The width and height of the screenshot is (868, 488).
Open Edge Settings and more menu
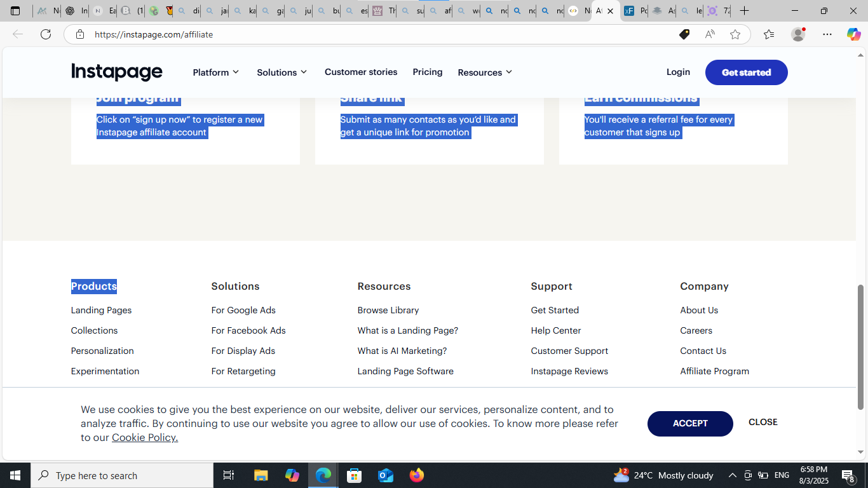(827, 34)
